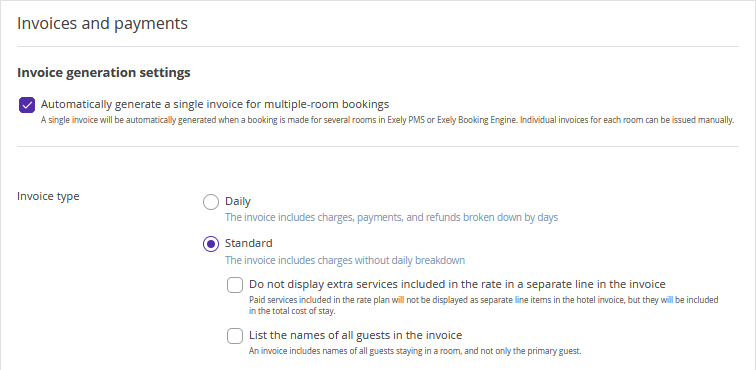The width and height of the screenshot is (756, 370).
Task: Click the Daily description about breakdown by days
Action: [x=392, y=217]
